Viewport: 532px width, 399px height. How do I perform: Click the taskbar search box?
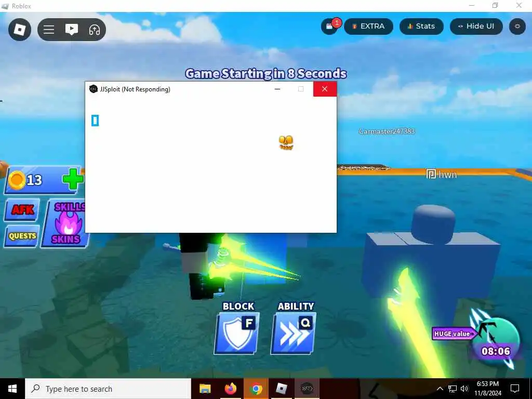[x=108, y=389]
